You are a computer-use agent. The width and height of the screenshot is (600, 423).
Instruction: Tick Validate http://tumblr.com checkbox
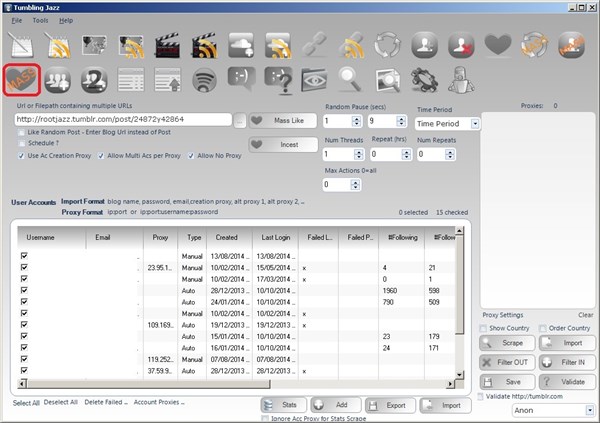point(481,397)
